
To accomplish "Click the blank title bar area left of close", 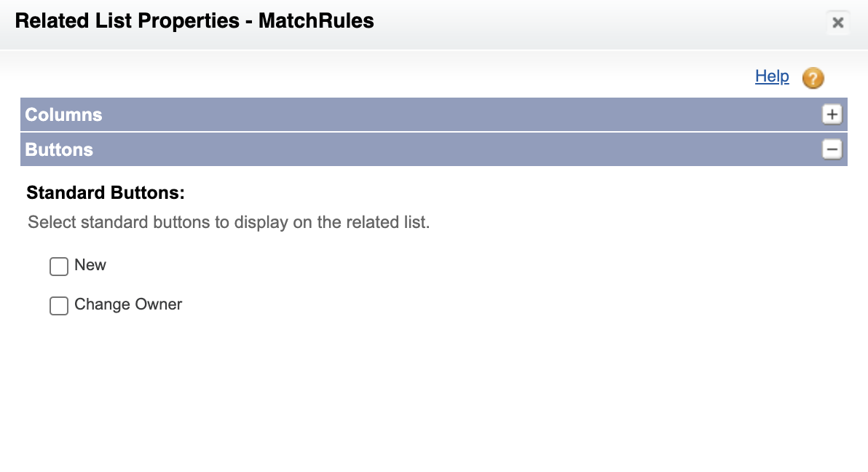I will (x=598, y=23).
